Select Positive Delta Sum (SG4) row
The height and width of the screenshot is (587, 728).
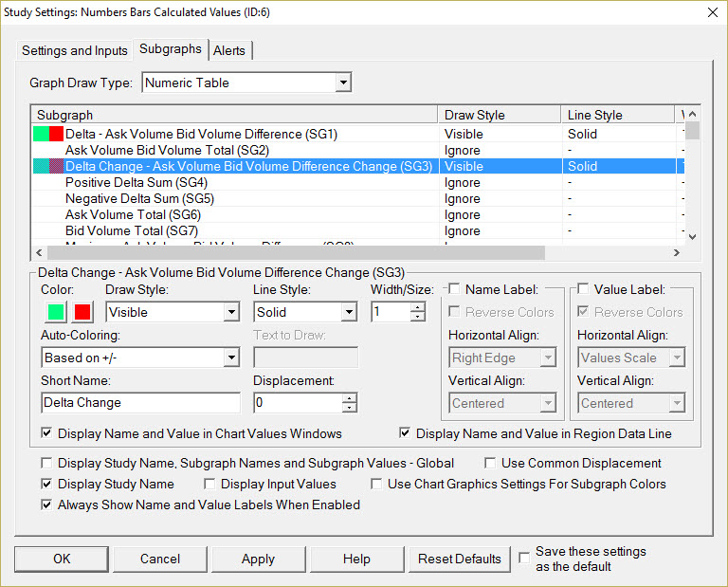tap(357, 182)
